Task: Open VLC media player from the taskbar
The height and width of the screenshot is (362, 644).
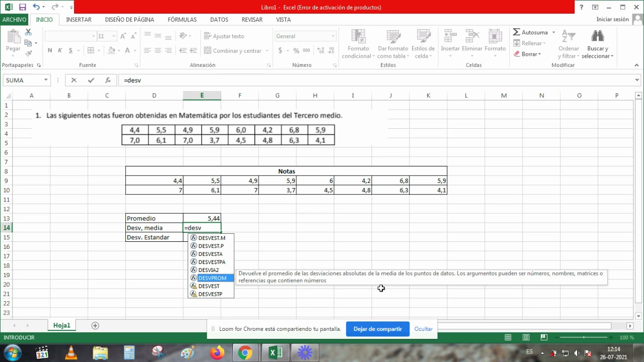Action: pos(71,353)
